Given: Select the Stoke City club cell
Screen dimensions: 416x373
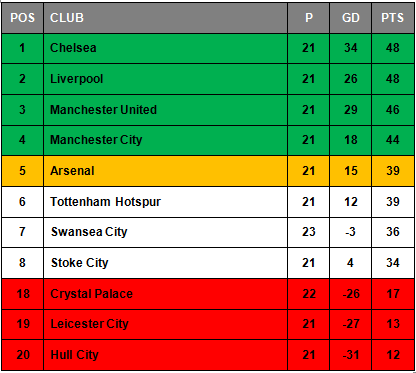Looking at the screenshot, I should point(165,263).
